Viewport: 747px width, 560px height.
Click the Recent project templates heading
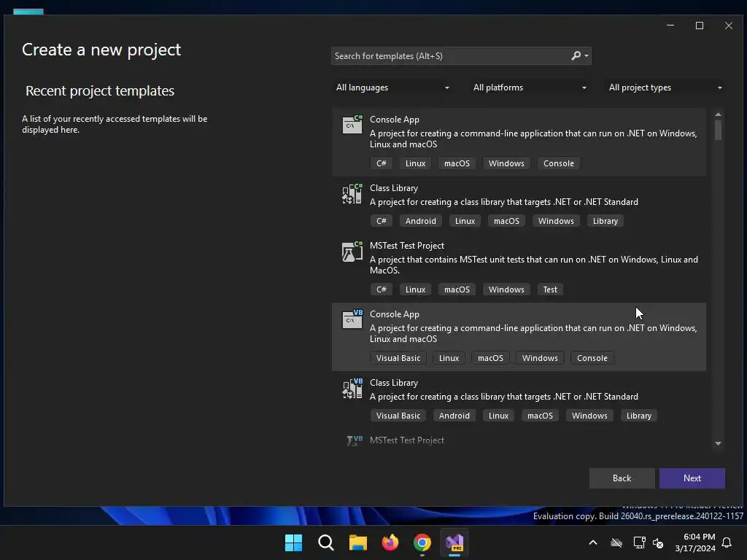pos(100,91)
